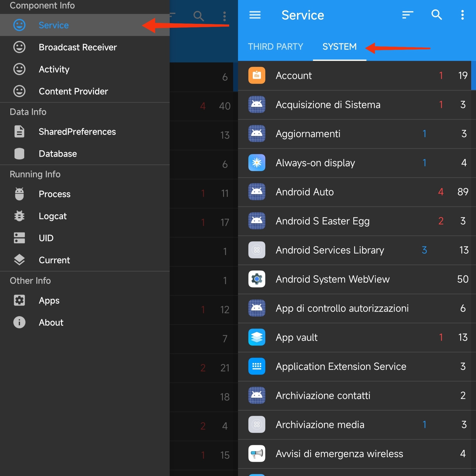Select Database in Data Info
This screenshot has height=476, width=476.
point(58,154)
